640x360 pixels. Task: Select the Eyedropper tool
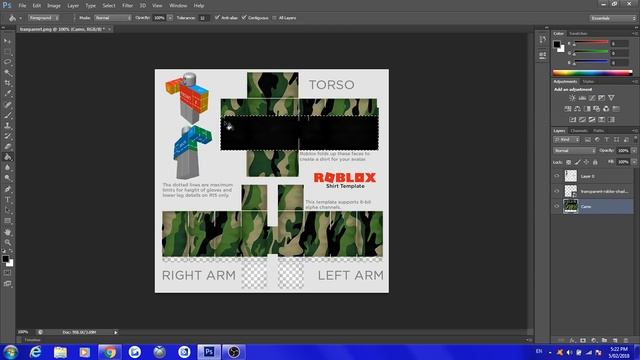coord(7,94)
